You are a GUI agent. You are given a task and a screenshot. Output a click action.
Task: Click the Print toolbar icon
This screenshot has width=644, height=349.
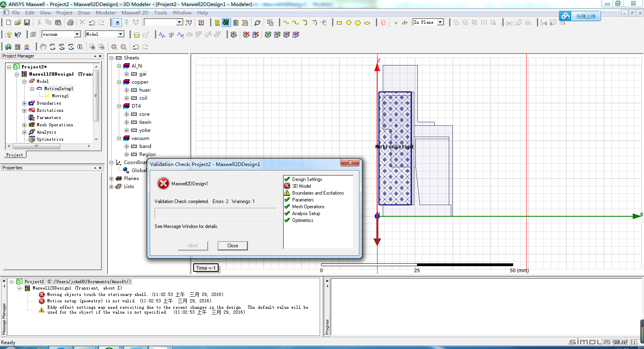point(70,23)
